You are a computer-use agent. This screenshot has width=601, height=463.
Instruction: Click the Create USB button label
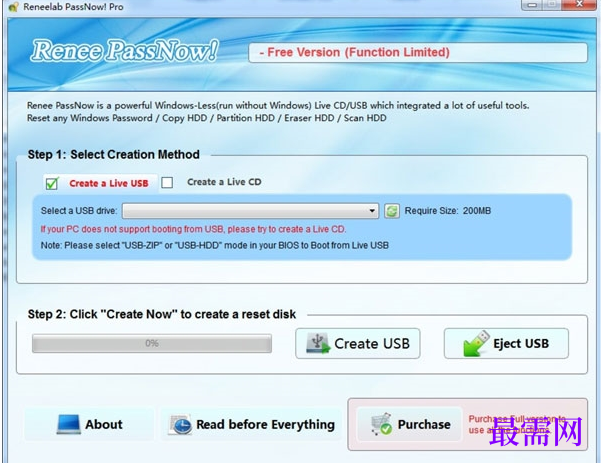click(372, 343)
